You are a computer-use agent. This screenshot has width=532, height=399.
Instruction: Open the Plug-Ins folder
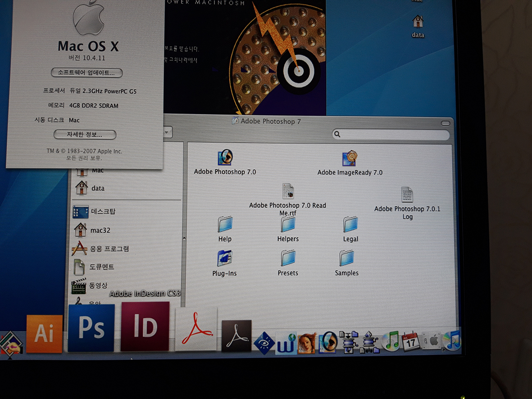click(x=224, y=258)
